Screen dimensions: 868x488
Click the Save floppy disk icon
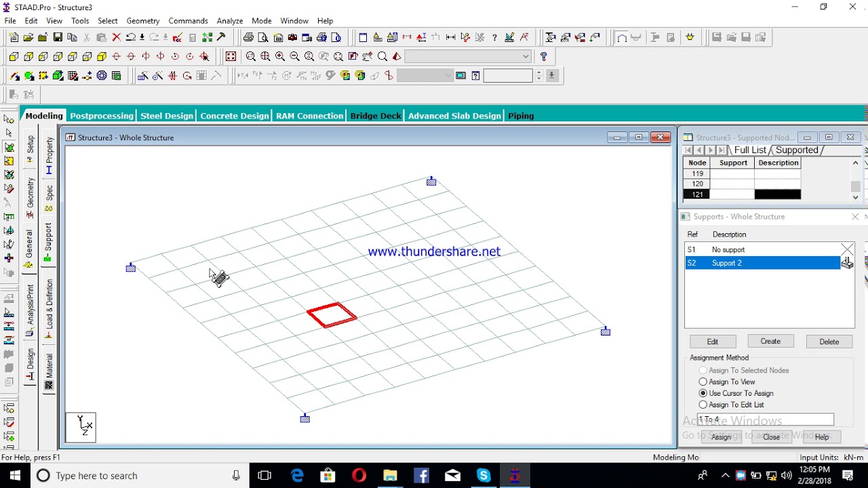(58, 38)
